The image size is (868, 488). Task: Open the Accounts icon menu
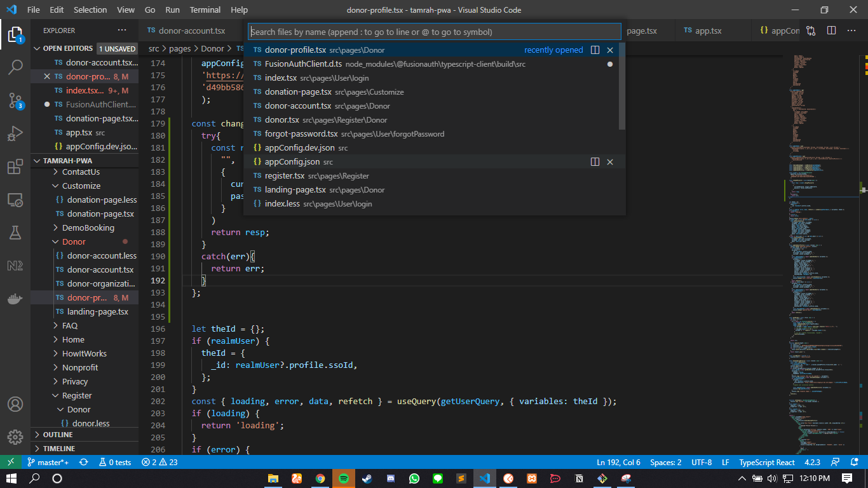(x=15, y=404)
